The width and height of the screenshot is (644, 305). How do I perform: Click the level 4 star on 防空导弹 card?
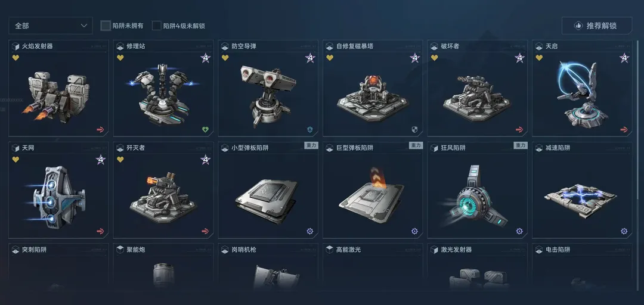(309, 58)
